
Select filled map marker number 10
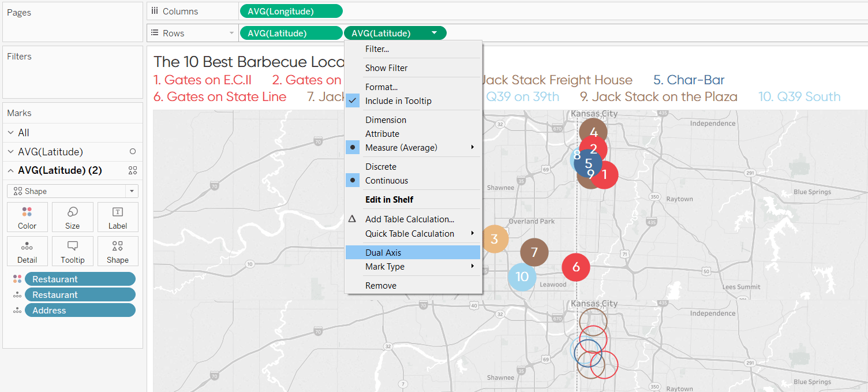[522, 277]
